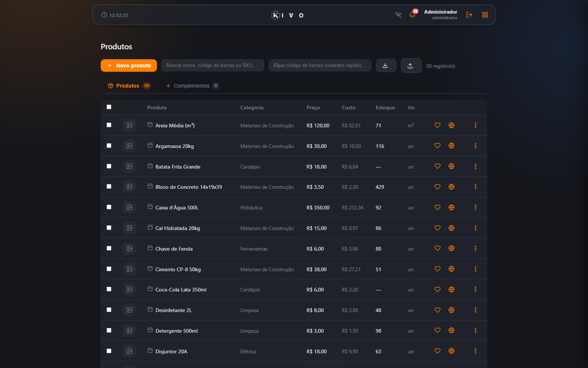Focus the Bipar código de barras field
The height and width of the screenshot is (368, 588).
[320, 66]
